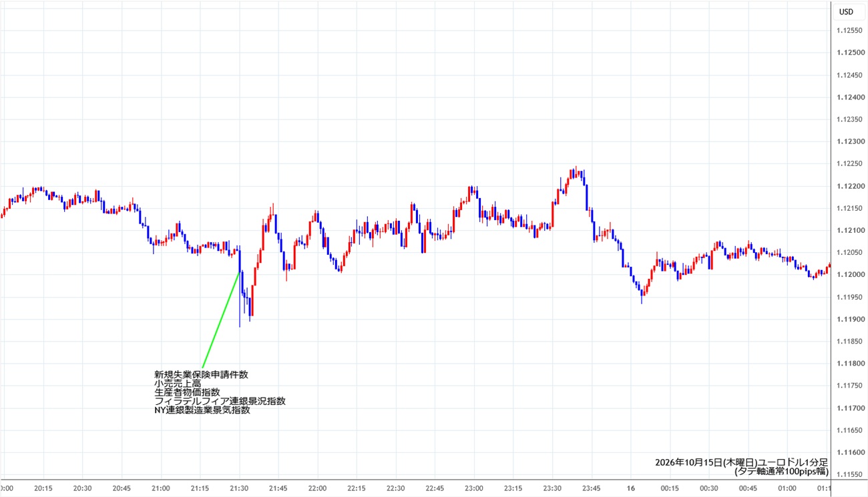Screen dimensions: 868x497
Task: Click the 21:00 time axis label
Action: coord(161,488)
